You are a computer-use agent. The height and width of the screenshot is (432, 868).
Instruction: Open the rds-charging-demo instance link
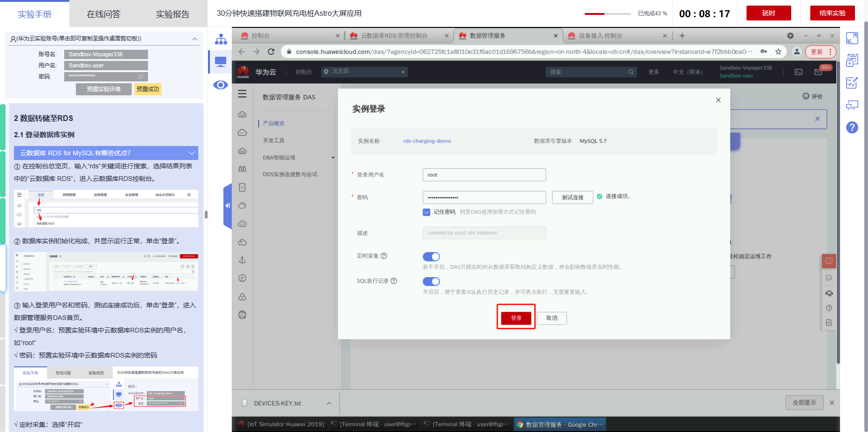pyautogui.click(x=427, y=141)
